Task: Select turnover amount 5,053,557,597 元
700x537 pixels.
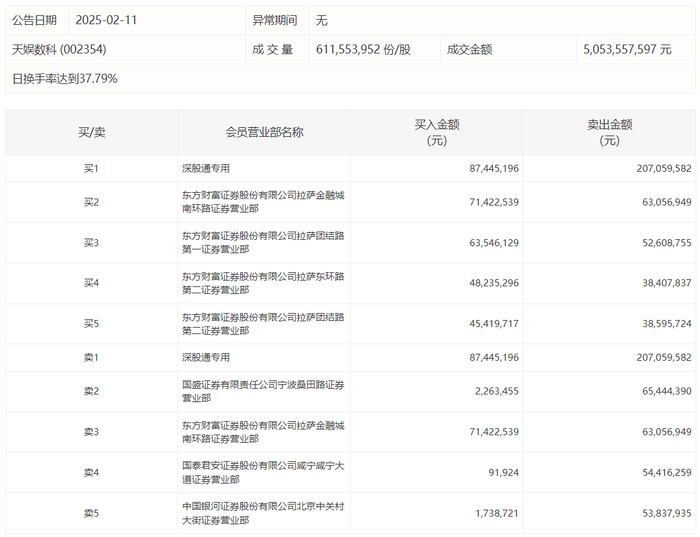Action: [x=627, y=49]
